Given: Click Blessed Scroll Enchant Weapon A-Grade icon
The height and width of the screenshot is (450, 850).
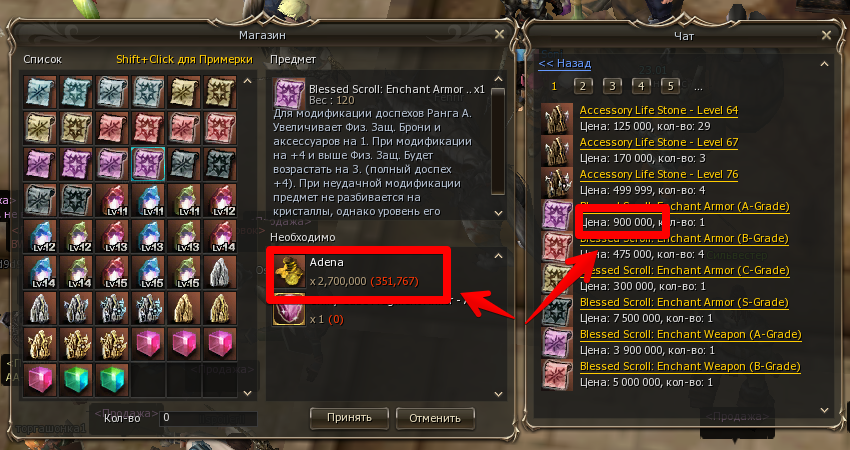Looking at the screenshot, I should [557, 343].
